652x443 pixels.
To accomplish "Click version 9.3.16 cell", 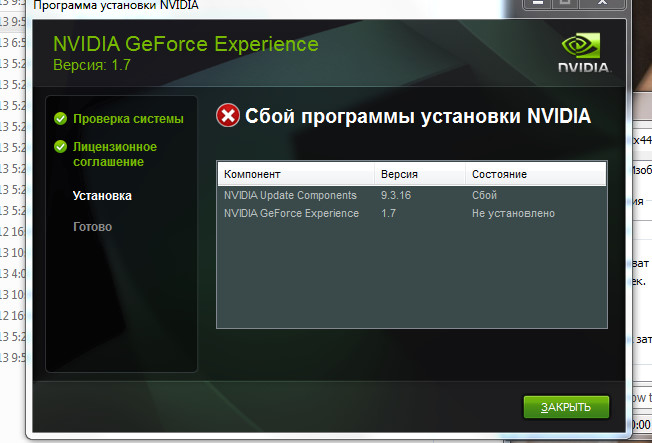I will click(396, 195).
